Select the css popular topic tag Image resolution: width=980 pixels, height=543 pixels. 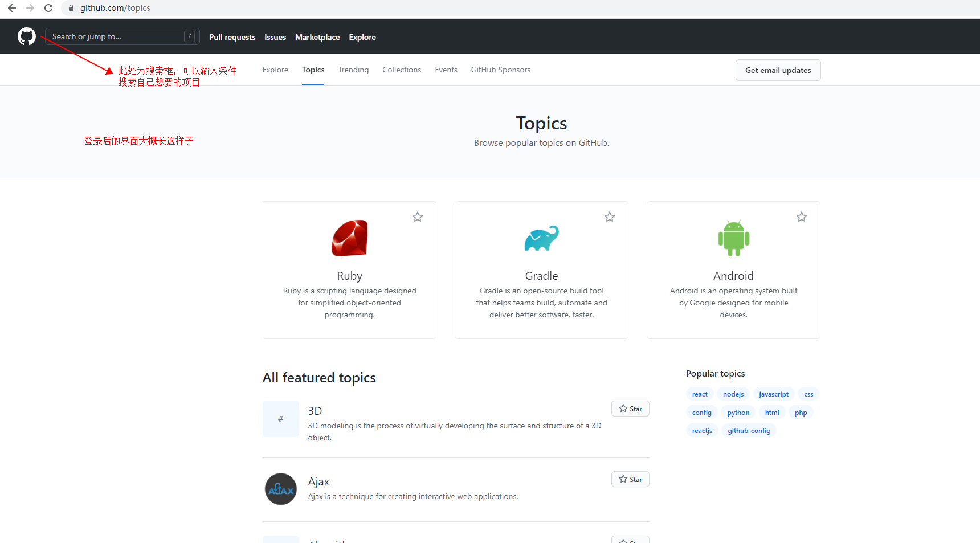[808, 394]
